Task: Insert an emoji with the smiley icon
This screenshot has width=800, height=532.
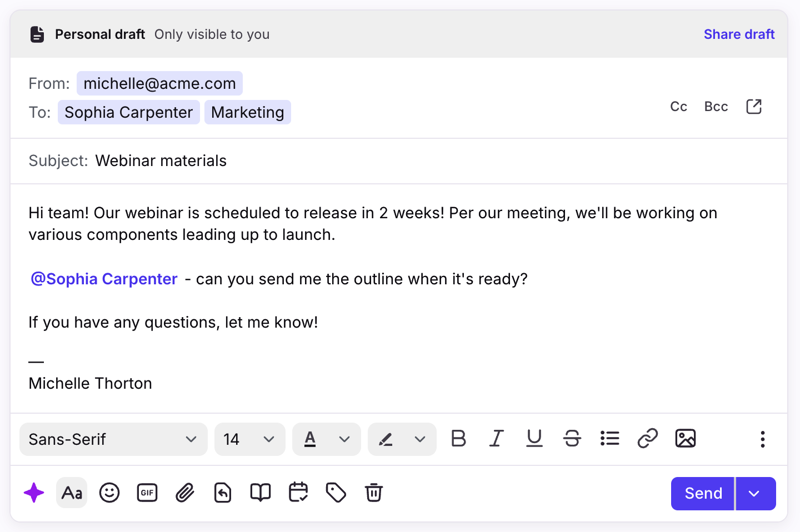Action: coord(109,493)
